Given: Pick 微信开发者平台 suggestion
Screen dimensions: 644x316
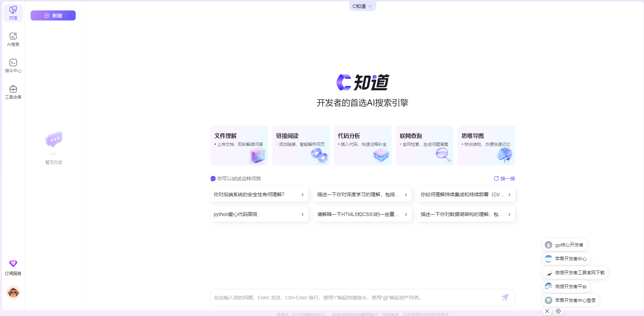Looking at the screenshot, I should tap(566, 286).
